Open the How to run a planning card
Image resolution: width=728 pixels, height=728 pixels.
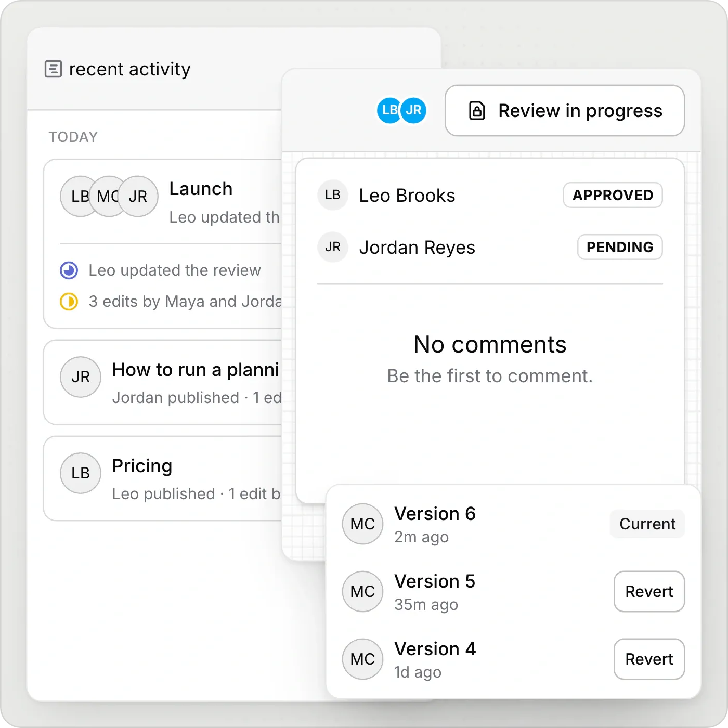[163, 383]
